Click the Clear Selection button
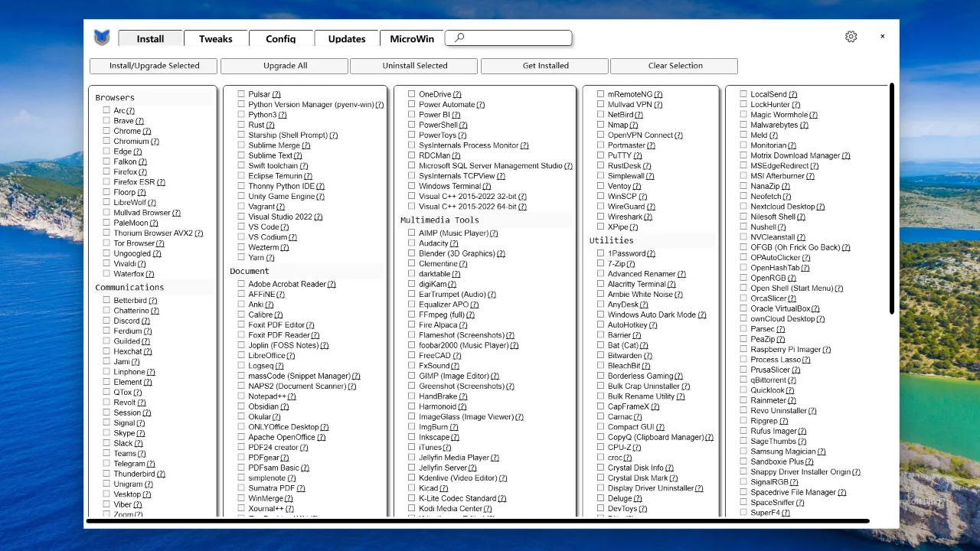Screen dimensions: 980x551 click(675, 66)
